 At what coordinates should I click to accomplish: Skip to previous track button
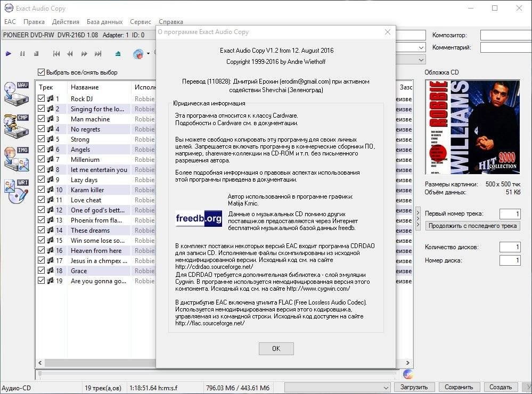point(56,54)
